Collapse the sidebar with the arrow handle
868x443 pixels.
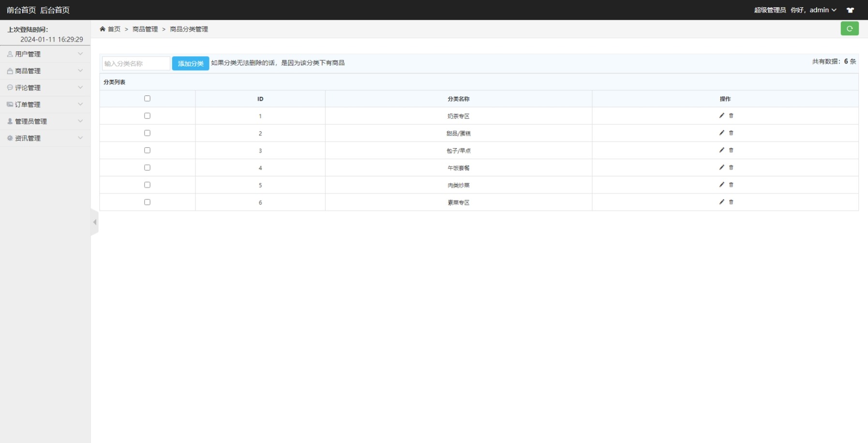point(95,222)
